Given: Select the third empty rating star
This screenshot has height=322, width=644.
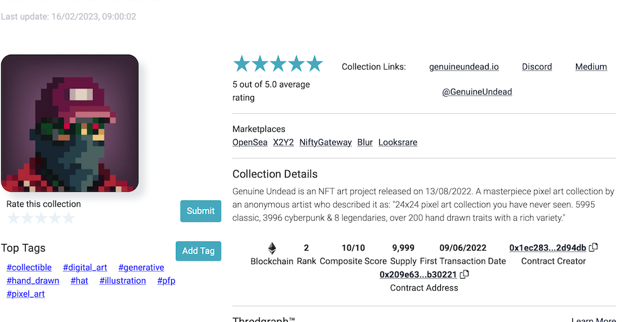Looking at the screenshot, I should point(41,218).
